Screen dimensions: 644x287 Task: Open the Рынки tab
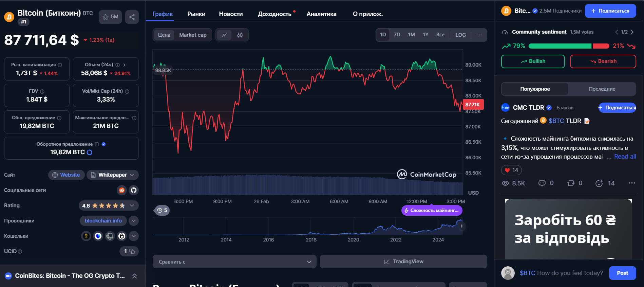(196, 14)
